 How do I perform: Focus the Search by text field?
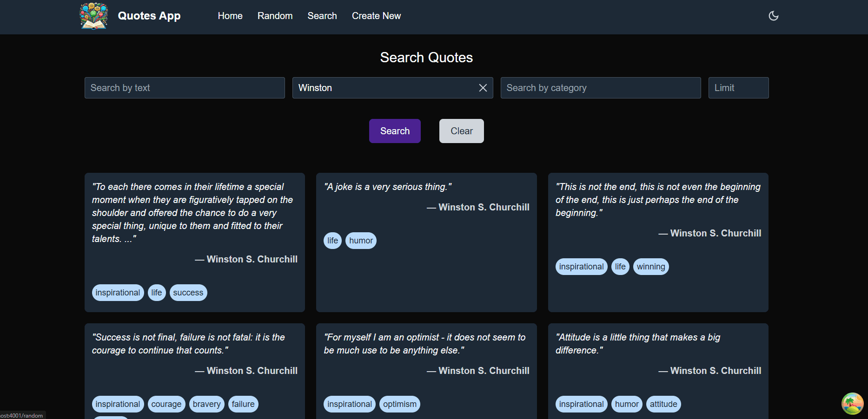click(x=185, y=88)
